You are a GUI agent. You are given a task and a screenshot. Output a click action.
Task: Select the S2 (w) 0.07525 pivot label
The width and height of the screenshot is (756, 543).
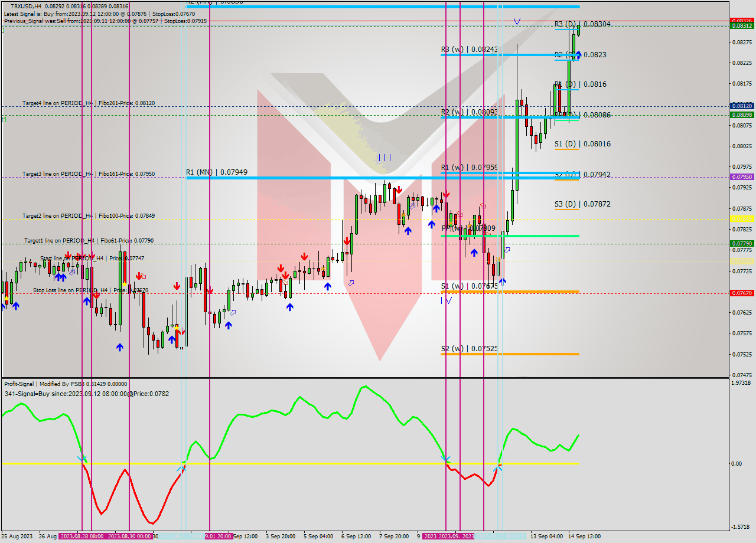470,349
